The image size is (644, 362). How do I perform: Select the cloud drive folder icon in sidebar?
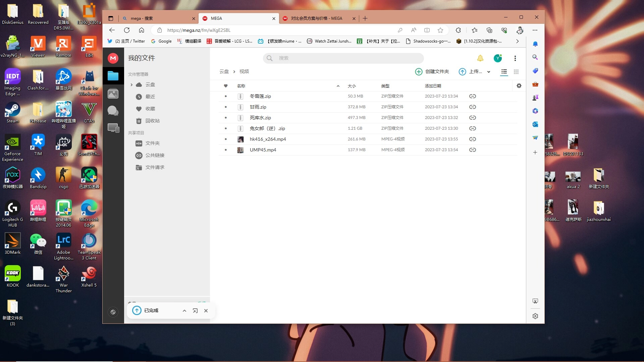click(x=113, y=76)
